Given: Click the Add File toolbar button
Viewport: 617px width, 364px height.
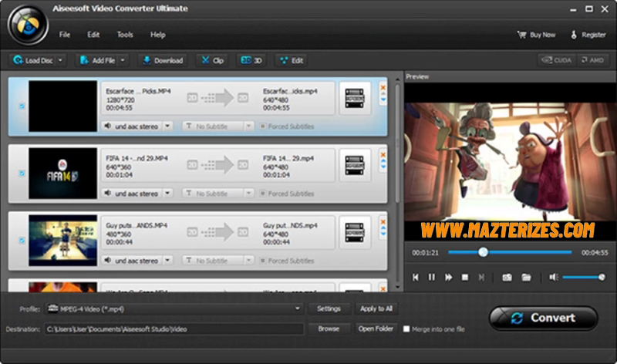Looking at the screenshot, I should pos(98,60).
